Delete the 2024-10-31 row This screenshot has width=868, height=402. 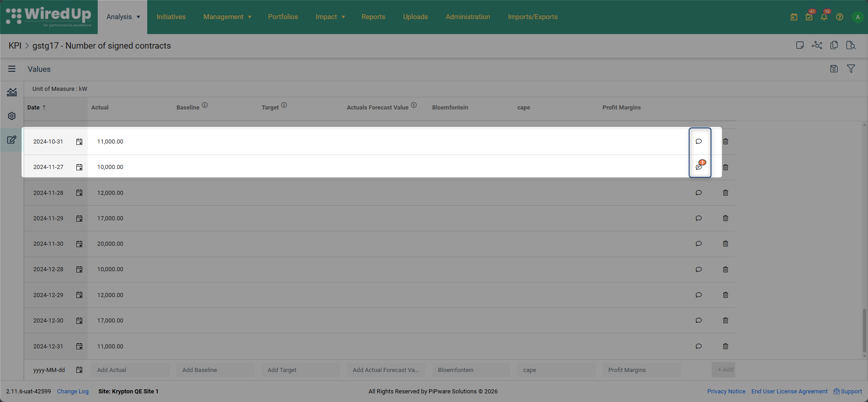[725, 141]
